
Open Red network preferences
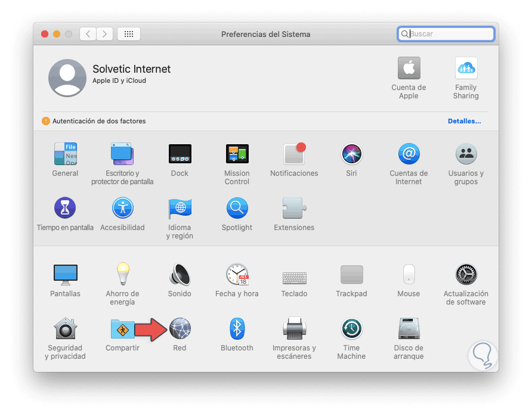(180, 328)
